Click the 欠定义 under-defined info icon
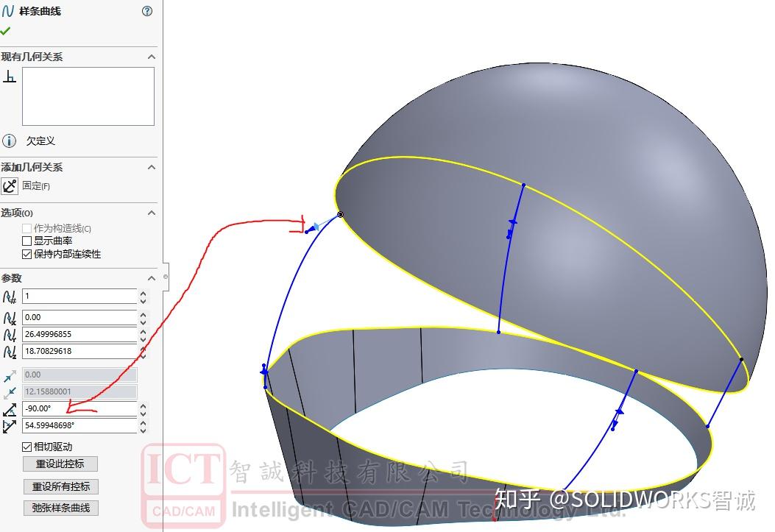Image resolution: width=775 pixels, height=532 pixels. pos(8,141)
